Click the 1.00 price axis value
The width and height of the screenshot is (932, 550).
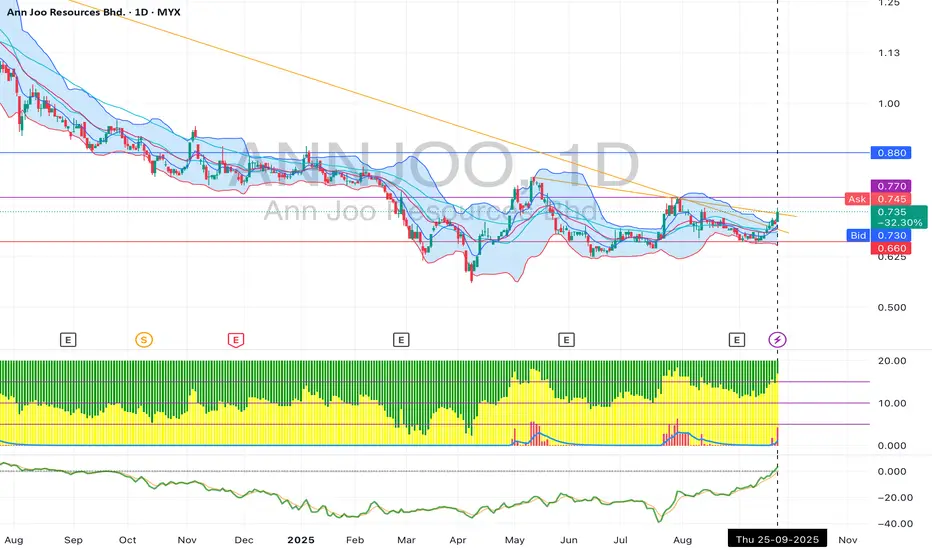889,103
